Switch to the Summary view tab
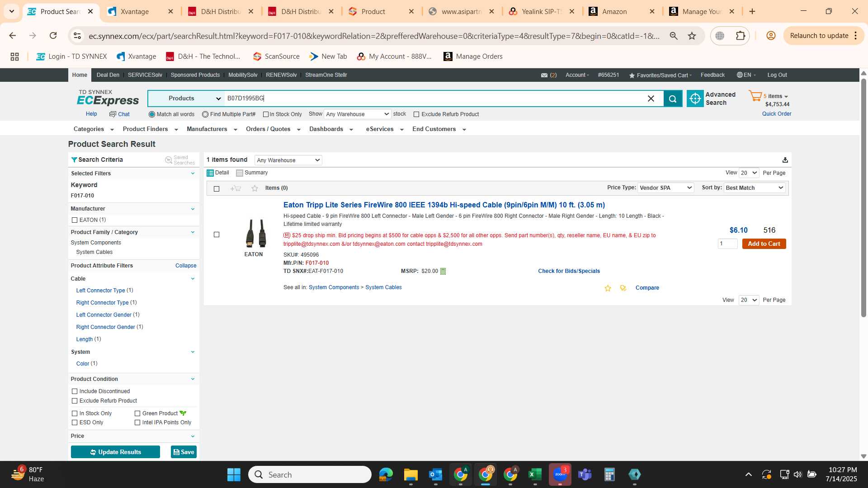 [252, 173]
